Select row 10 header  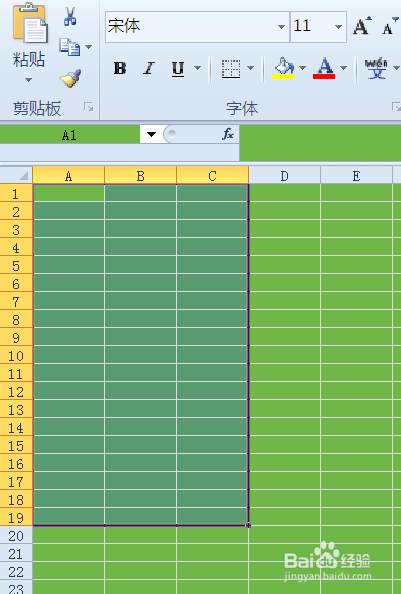[16, 356]
